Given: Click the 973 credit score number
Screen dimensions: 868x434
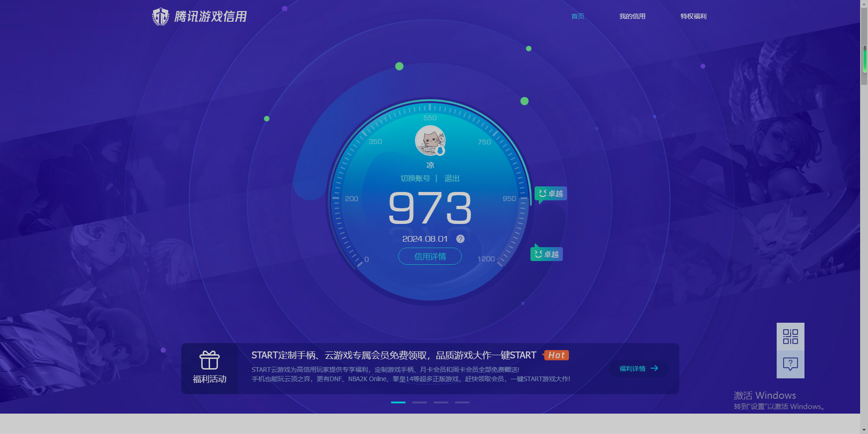Looking at the screenshot, I should pos(430,208).
